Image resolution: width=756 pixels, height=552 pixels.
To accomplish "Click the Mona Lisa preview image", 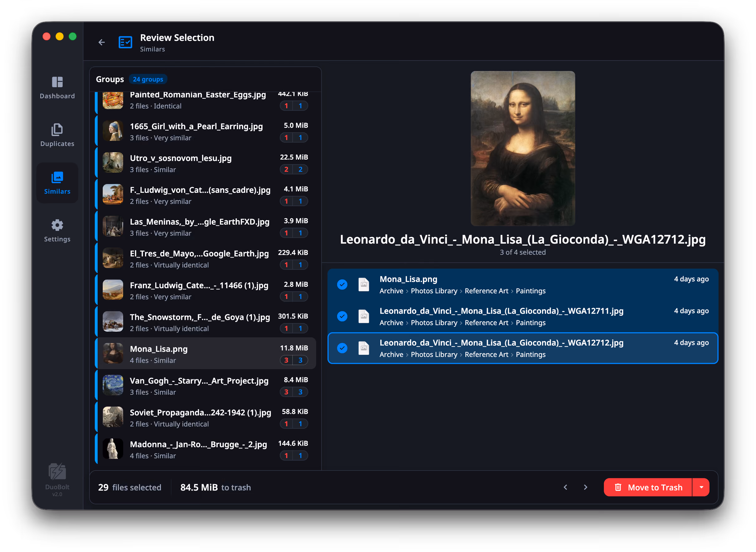I will (523, 148).
